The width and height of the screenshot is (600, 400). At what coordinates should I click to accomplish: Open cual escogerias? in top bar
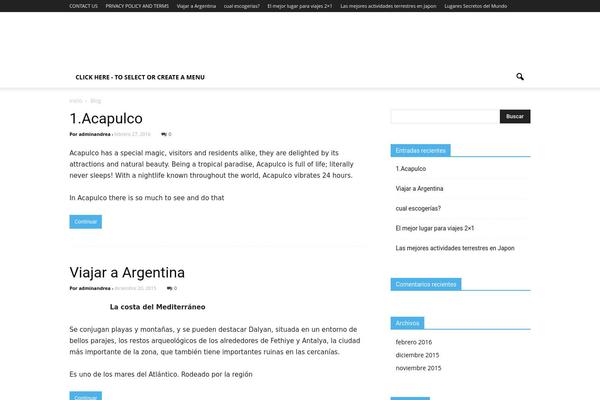coord(242,6)
